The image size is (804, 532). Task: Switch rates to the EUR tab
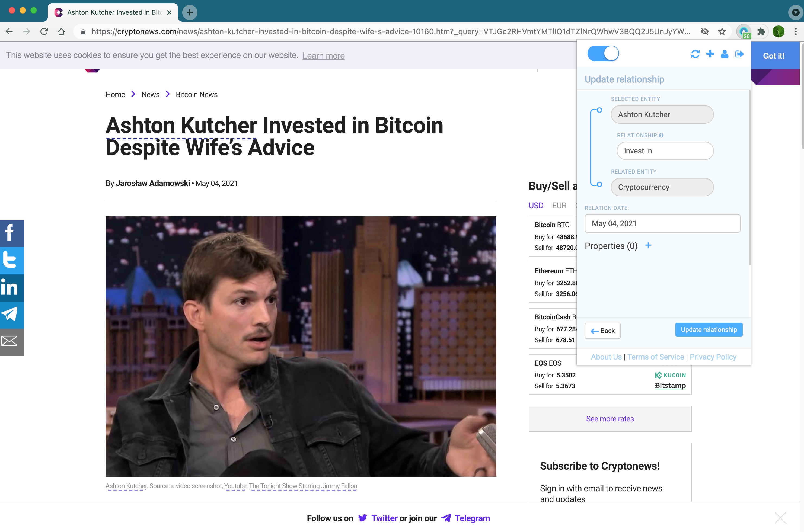coord(559,205)
